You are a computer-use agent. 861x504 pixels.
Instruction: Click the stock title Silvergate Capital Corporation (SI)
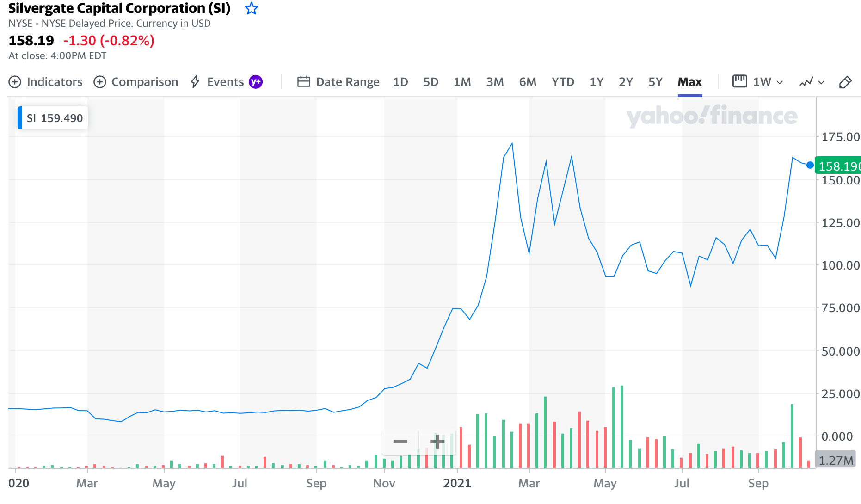(x=119, y=8)
